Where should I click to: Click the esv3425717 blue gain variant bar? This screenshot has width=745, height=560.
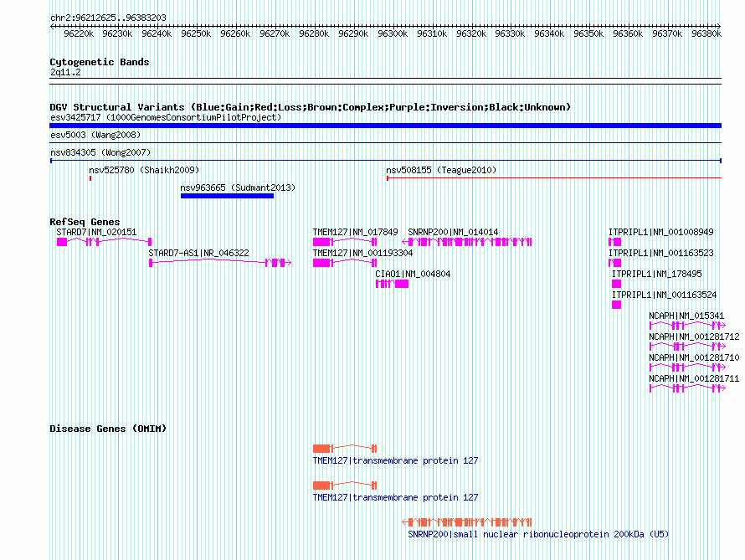tap(385, 126)
